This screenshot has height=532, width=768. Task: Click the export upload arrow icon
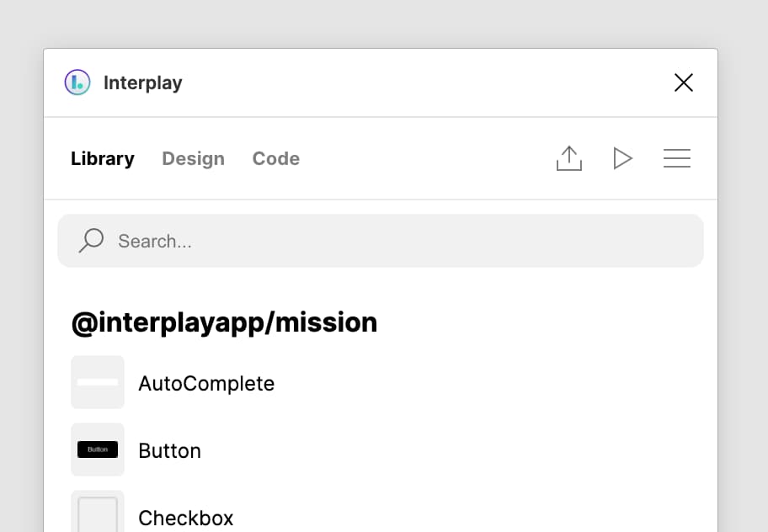569,158
